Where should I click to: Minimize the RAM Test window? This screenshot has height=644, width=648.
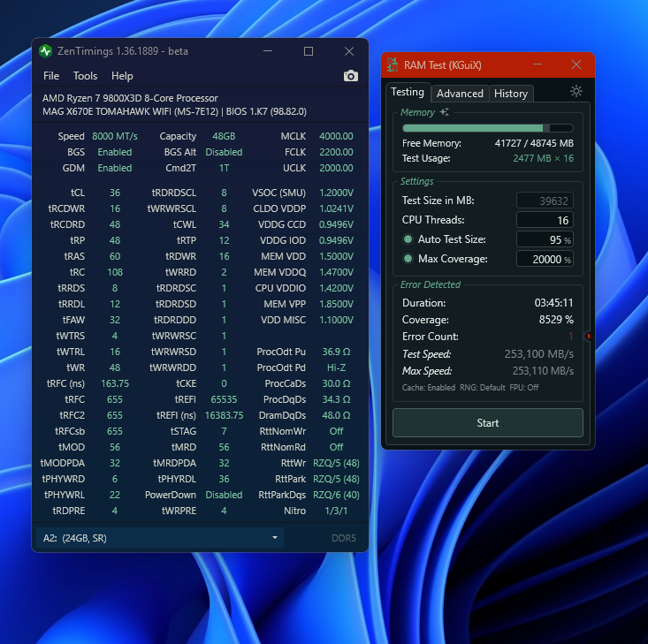(x=537, y=64)
